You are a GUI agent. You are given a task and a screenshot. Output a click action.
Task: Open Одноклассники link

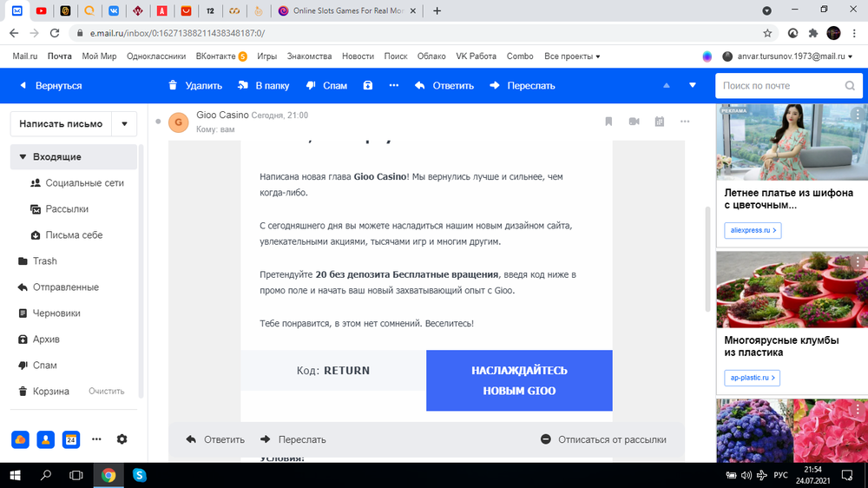coord(156,56)
